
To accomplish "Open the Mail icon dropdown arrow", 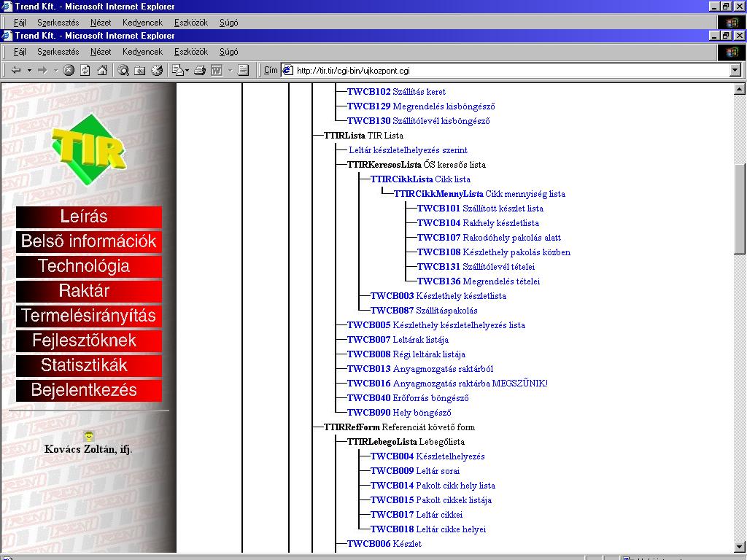I will coord(187,71).
